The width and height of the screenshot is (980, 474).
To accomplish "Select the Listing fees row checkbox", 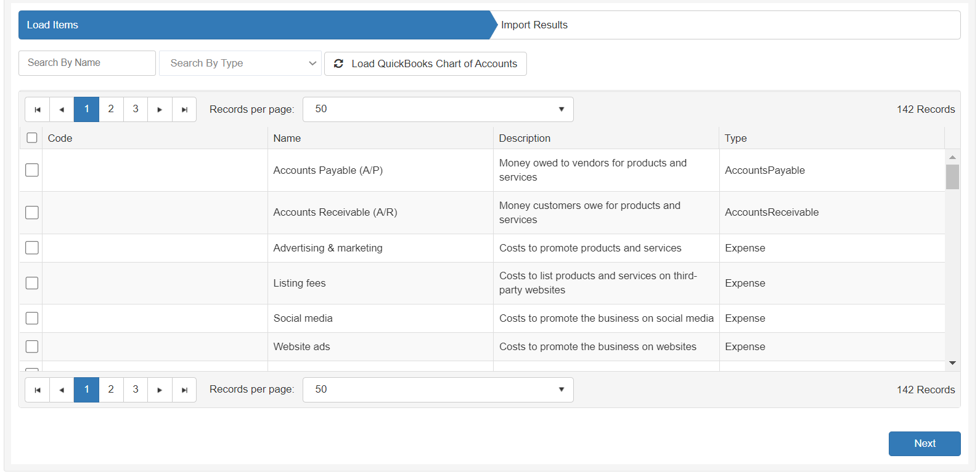I will tap(32, 283).
